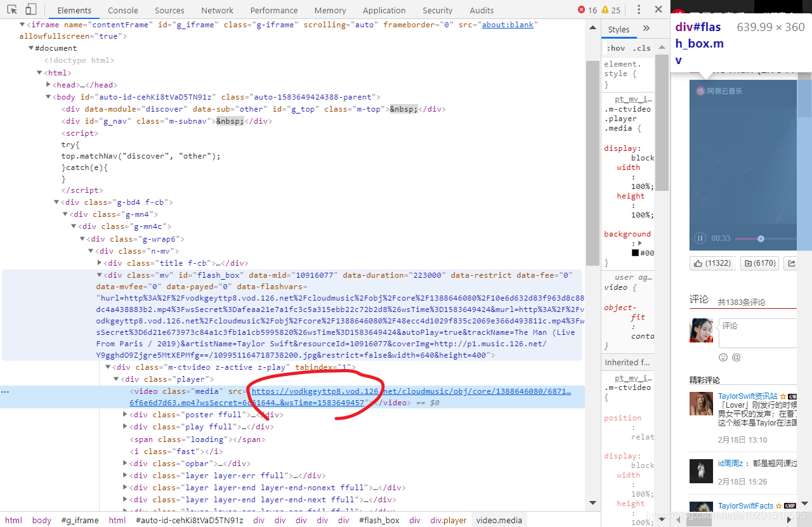
Task: Click the yellow warning count icon
Action: (x=605, y=10)
